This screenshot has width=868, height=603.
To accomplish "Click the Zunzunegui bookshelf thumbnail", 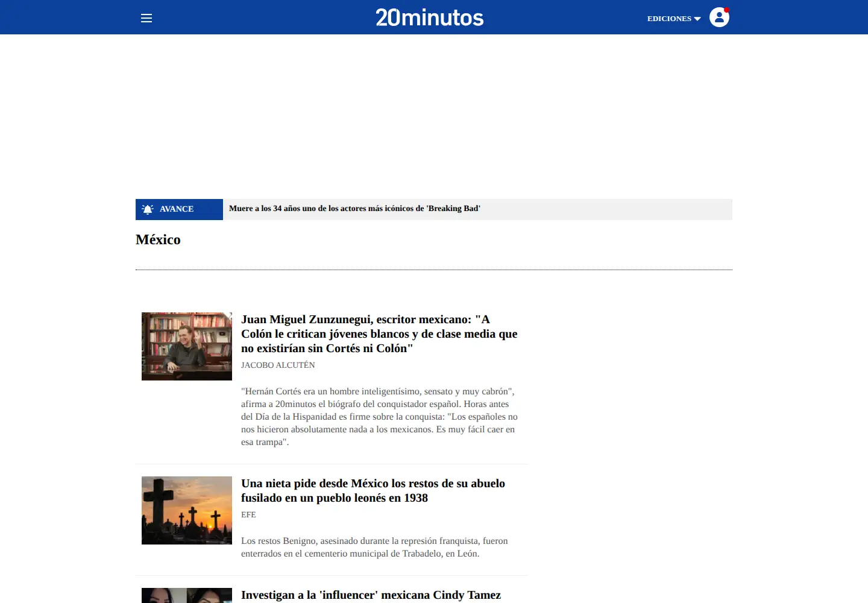I will click(187, 346).
